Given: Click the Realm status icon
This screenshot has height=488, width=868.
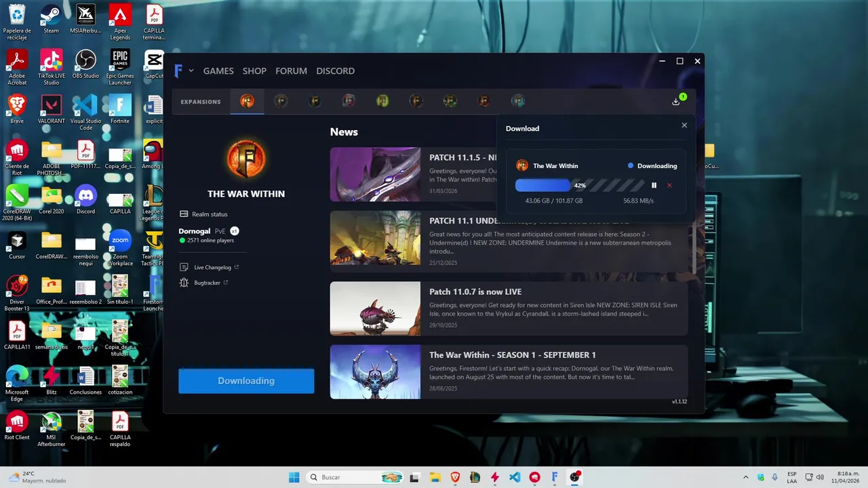Looking at the screenshot, I should pyautogui.click(x=184, y=214).
